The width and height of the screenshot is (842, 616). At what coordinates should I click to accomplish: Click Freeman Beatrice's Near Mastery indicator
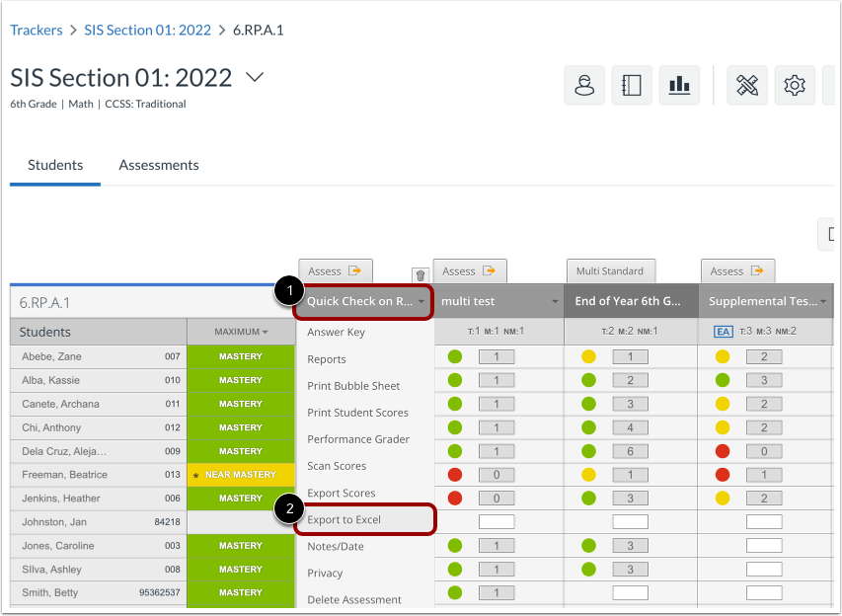(x=241, y=475)
